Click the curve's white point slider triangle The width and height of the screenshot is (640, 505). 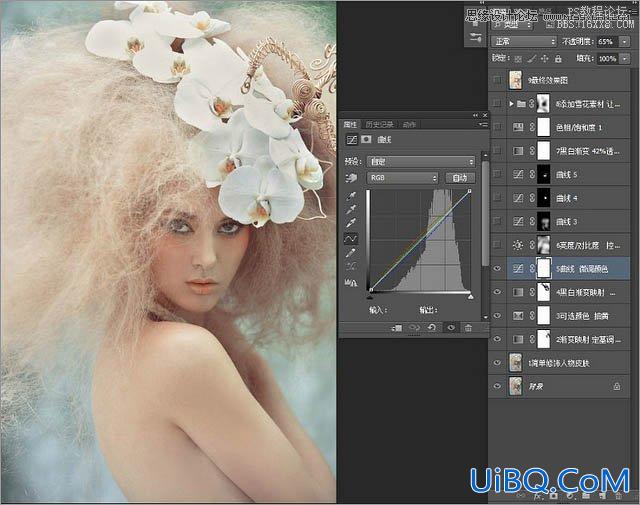coord(471,296)
